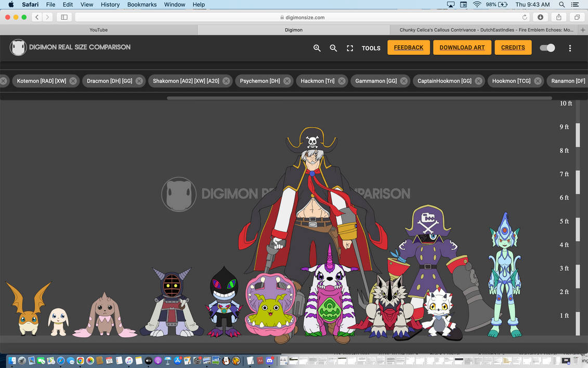Open the TOOLS menu

point(371,48)
